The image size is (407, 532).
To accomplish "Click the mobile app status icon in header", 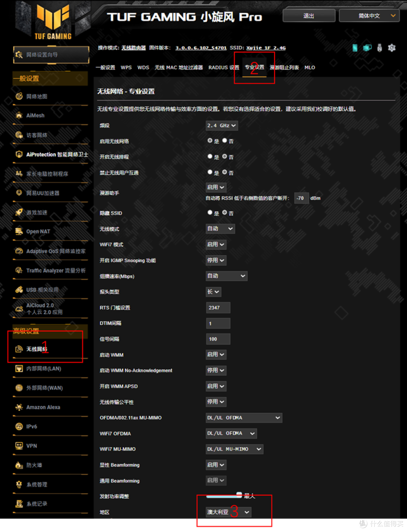I will click(x=355, y=48).
